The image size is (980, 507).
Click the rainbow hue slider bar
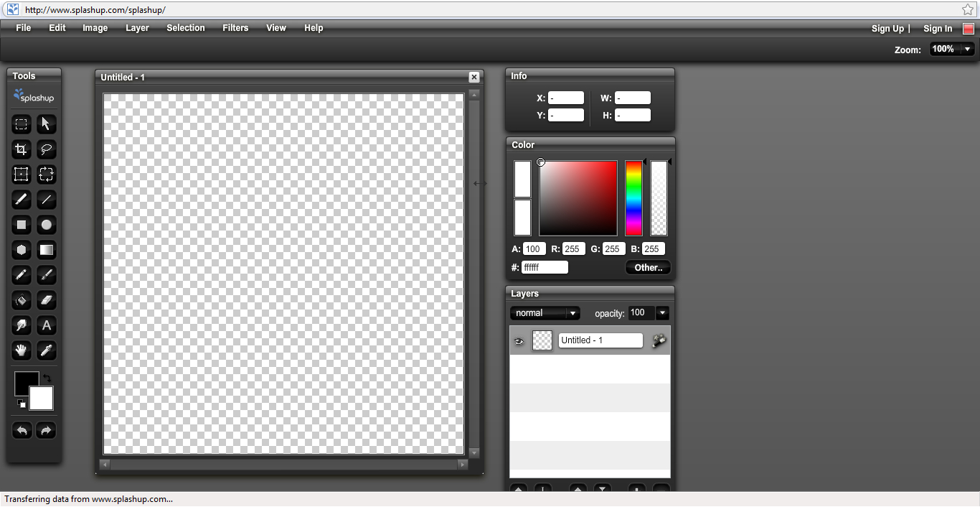pos(633,198)
